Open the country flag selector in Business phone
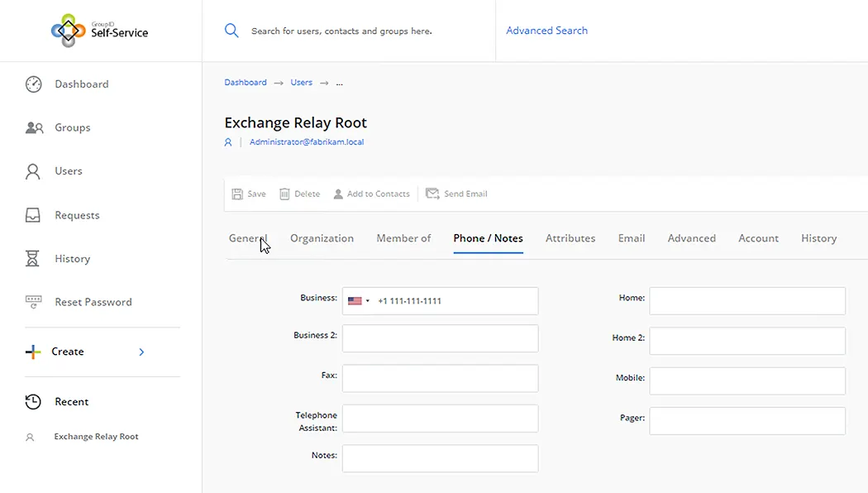 point(359,301)
